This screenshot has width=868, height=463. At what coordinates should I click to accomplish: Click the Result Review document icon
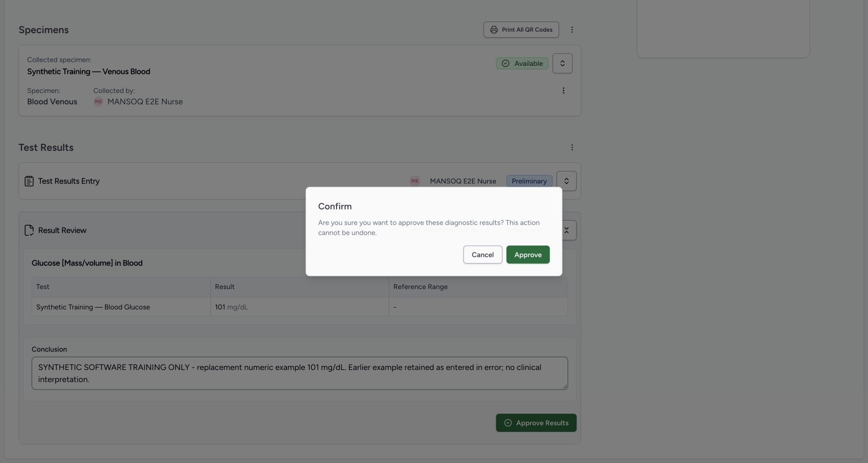click(29, 230)
